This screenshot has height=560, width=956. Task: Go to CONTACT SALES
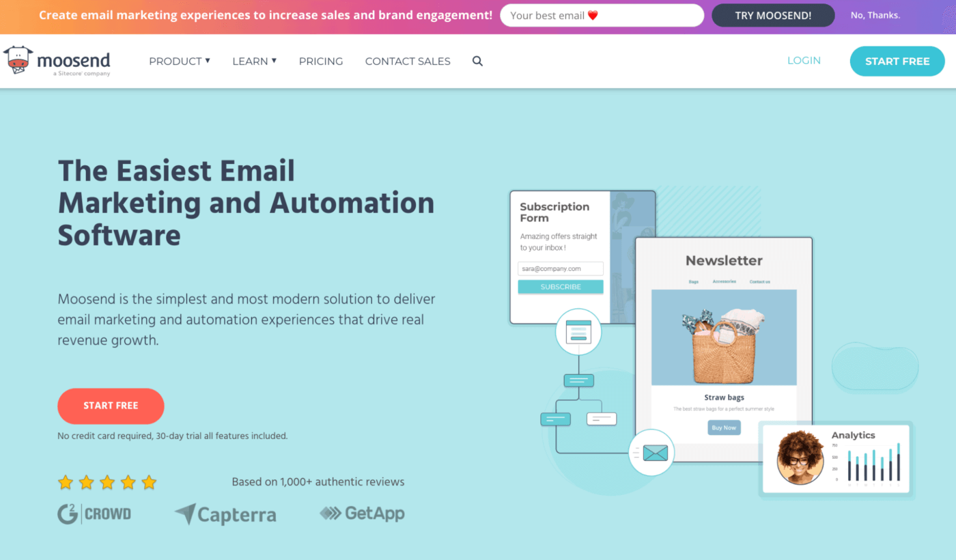pyautogui.click(x=408, y=61)
